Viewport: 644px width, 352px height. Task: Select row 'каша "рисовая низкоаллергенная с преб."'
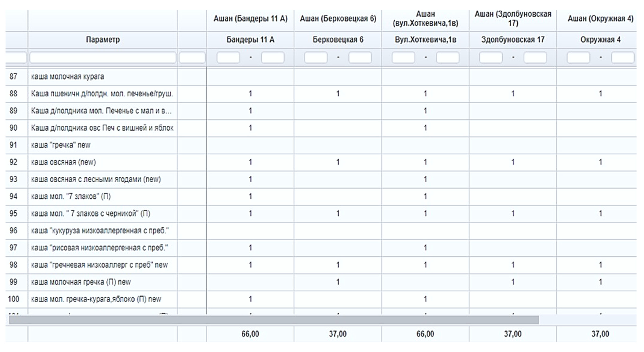tap(321, 248)
